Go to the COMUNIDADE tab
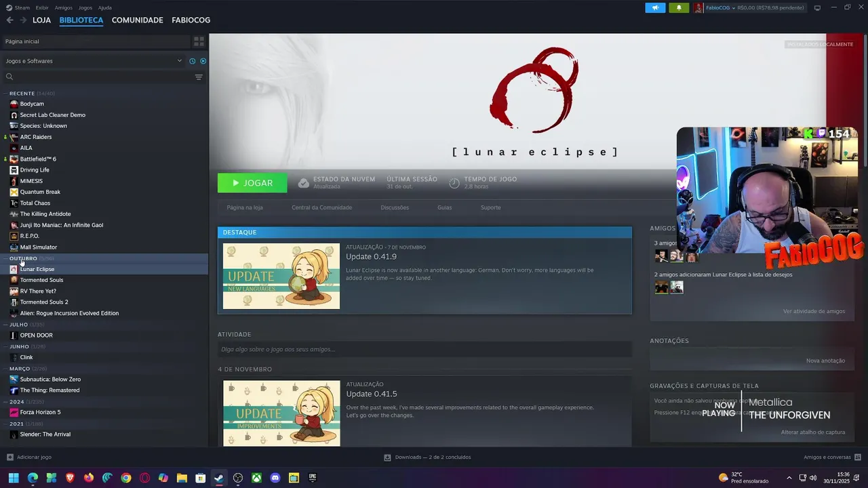 138,20
